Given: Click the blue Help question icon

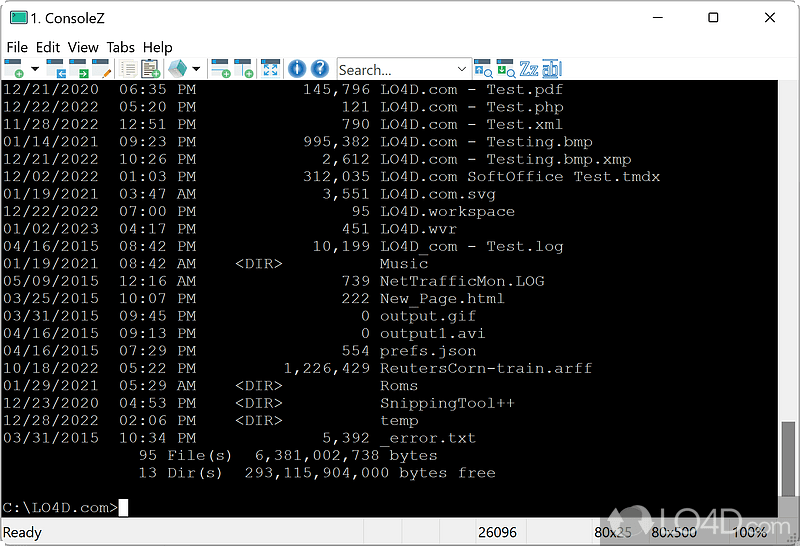Looking at the screenshot, I should (x=320, y=69).
